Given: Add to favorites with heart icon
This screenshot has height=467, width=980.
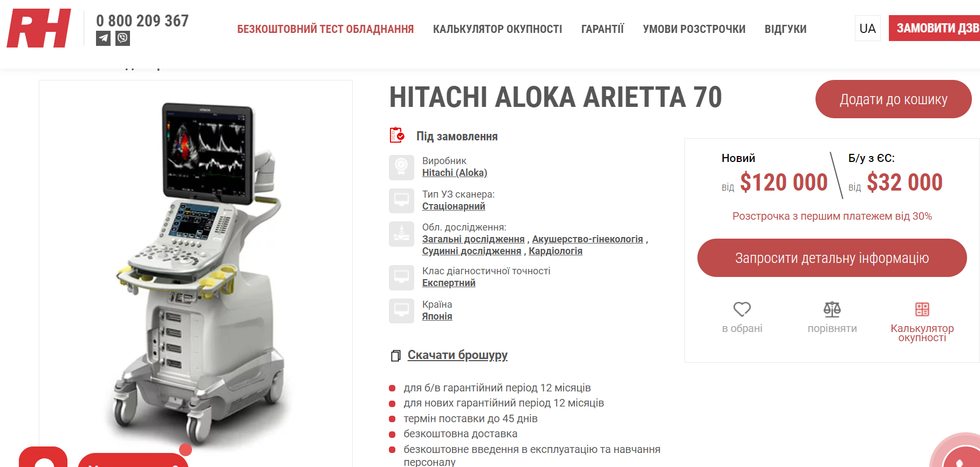Looking at the screenshot, I should coord(742,309).
